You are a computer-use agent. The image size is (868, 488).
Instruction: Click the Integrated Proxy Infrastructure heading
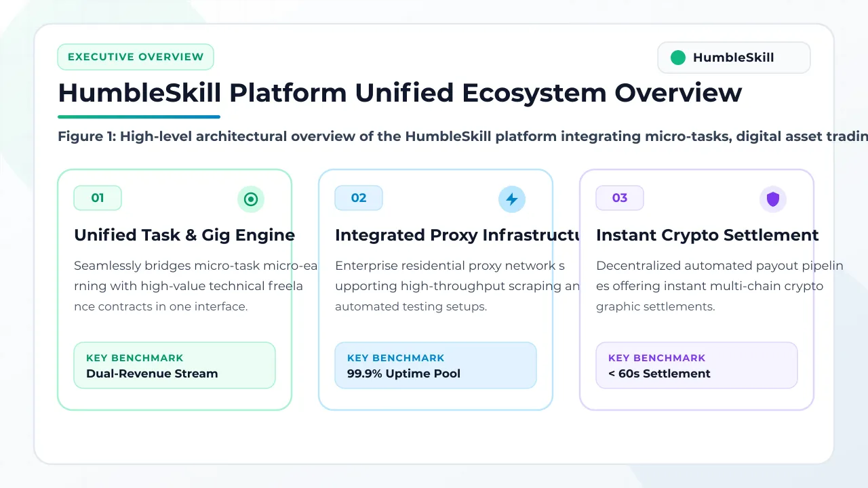click(x=458, y=235)
